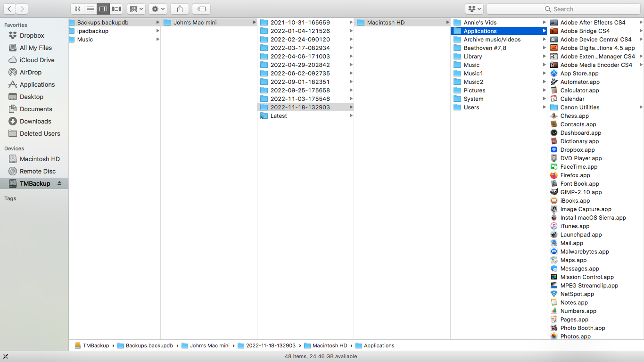
Task: Select Chess.app in the list
Action: tap(574, 115)
